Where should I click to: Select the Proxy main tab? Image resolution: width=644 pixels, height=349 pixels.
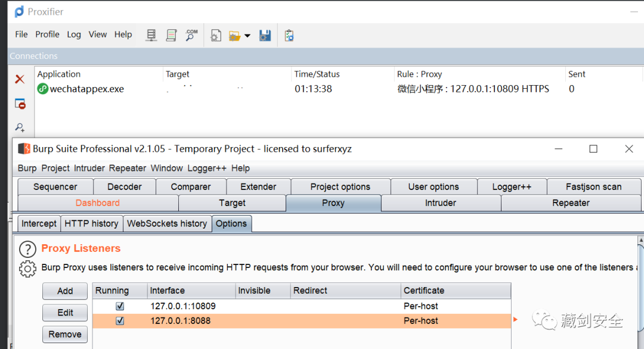333,203
